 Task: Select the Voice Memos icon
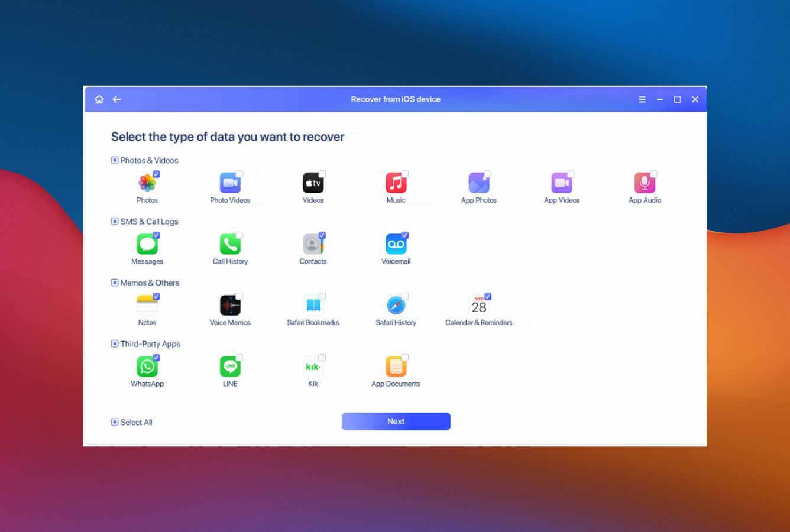pyautogui.click(x=230, y=306)
